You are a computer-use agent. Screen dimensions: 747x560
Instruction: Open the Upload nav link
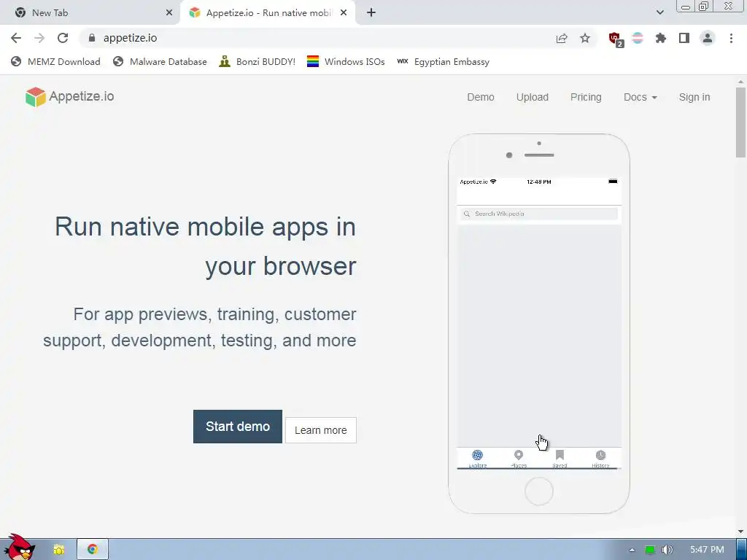pyautogui.click(x=532, y=97)
